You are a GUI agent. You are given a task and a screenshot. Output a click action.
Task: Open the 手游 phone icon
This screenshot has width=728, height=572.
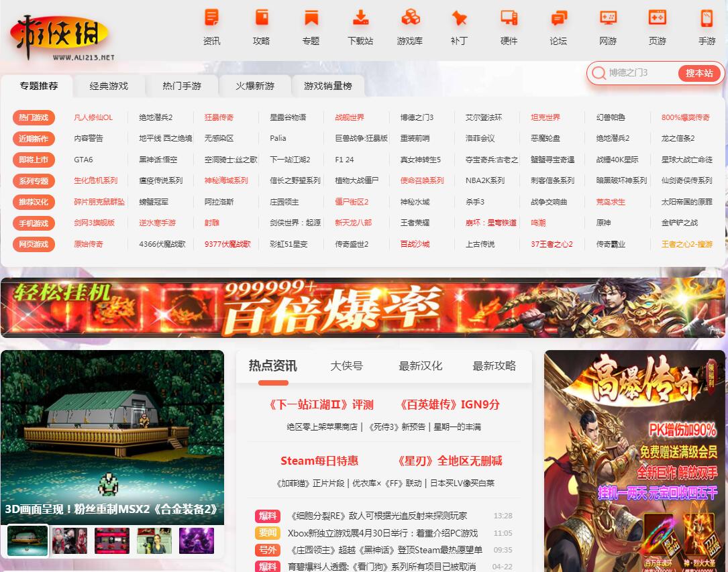coord(707,19)
